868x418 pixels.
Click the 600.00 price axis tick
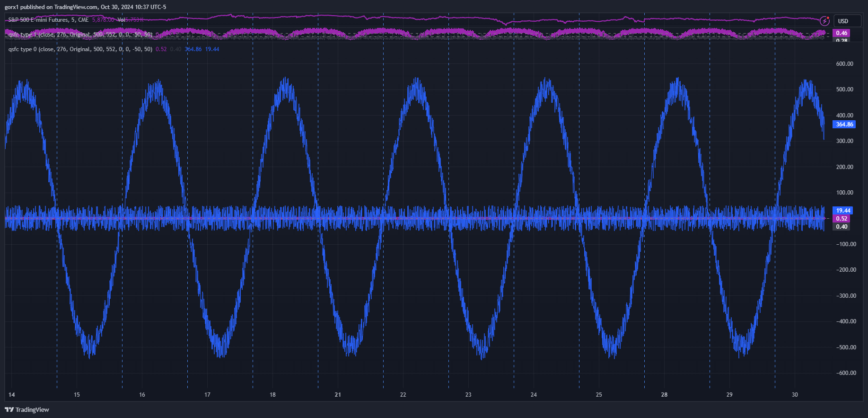pyautogui.click(x=845, y=64)
